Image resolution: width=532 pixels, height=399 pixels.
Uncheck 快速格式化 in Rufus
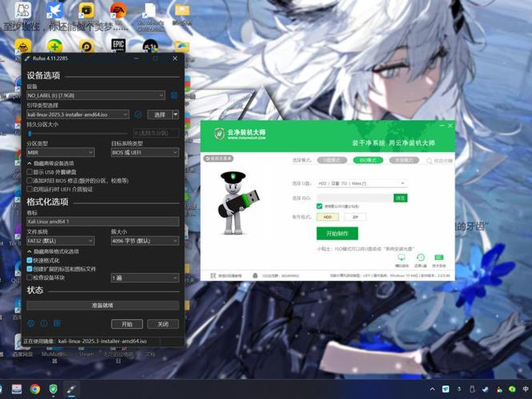tap(29, 260)
